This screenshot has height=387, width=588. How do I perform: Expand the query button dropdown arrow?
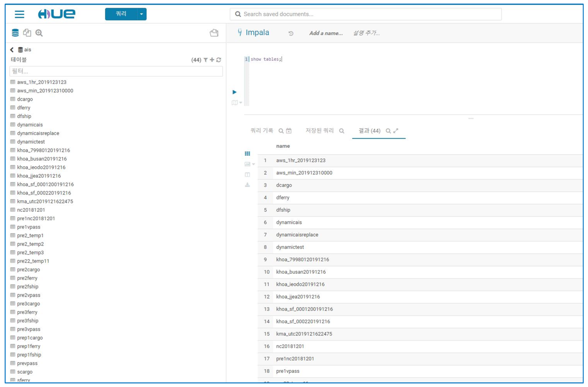(x=142, y=14)
